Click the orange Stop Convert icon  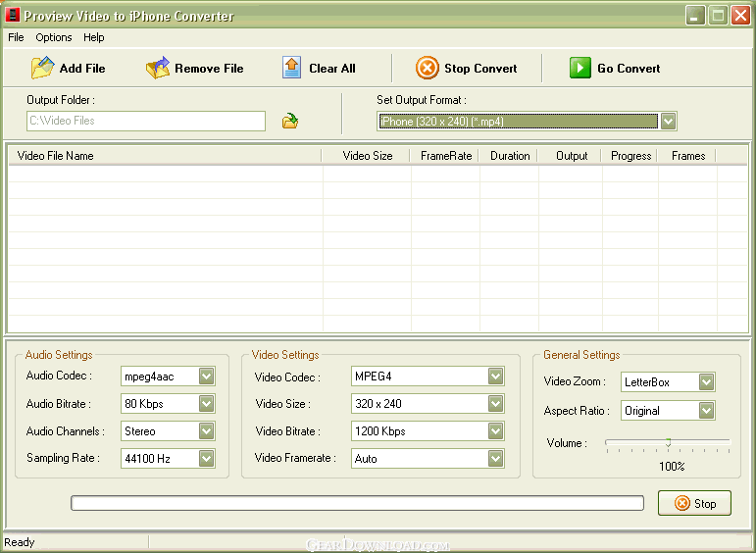coord(428,68)
